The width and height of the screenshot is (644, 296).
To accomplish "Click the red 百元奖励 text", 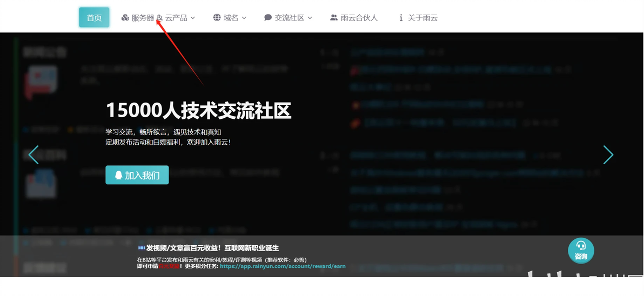I will tap(169, 266).
